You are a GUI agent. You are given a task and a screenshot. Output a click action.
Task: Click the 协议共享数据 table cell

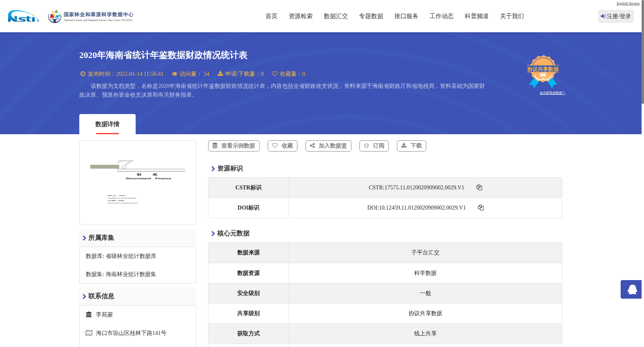425,313
